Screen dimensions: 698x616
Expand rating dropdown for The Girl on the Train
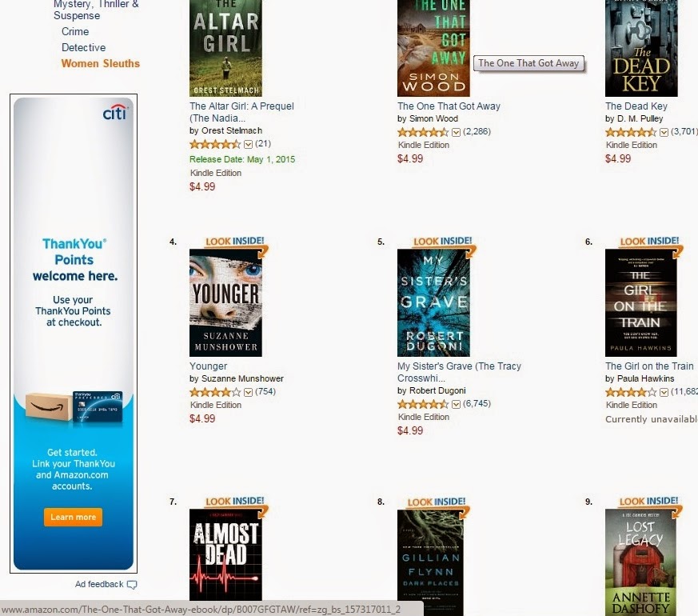[x=664, y=392]
